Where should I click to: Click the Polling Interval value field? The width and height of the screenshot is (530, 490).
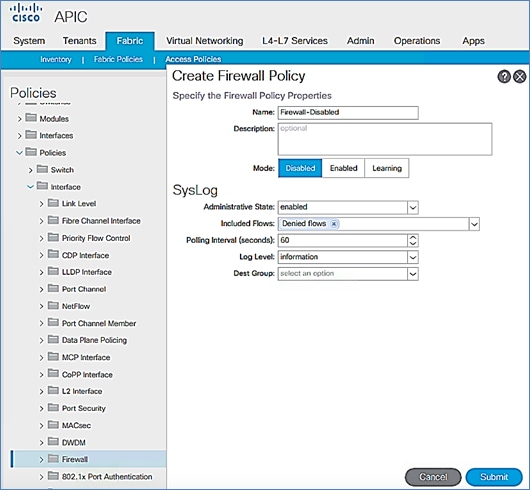[343, 240]
